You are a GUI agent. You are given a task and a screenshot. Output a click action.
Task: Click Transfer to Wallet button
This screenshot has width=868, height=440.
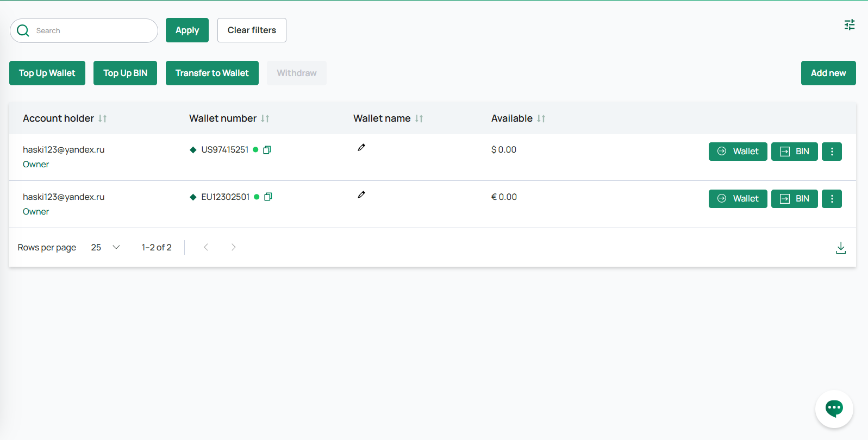[x=212, y=73]
